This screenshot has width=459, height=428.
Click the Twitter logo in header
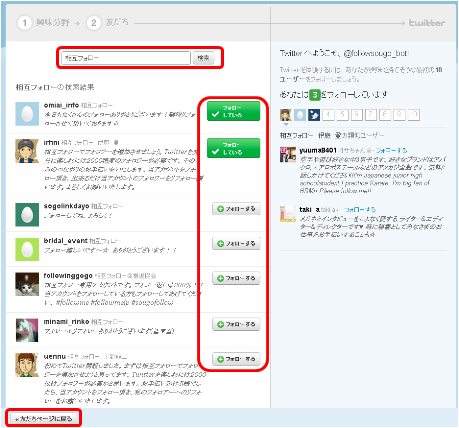coord(427,23)
